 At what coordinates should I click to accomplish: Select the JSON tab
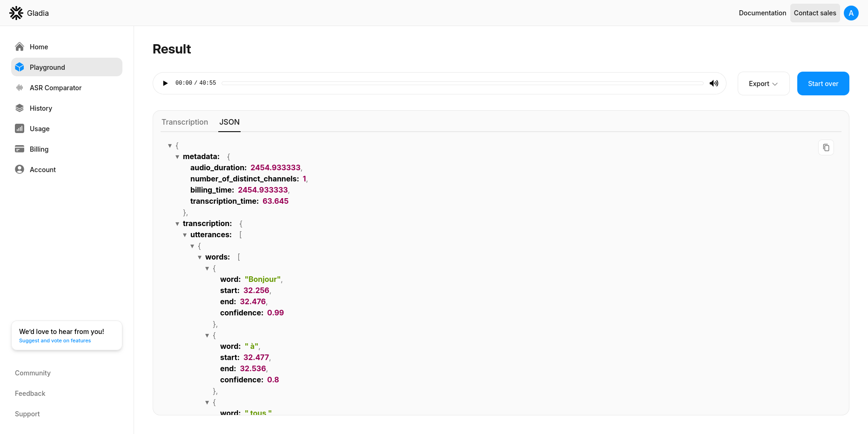tap(229, 122)
